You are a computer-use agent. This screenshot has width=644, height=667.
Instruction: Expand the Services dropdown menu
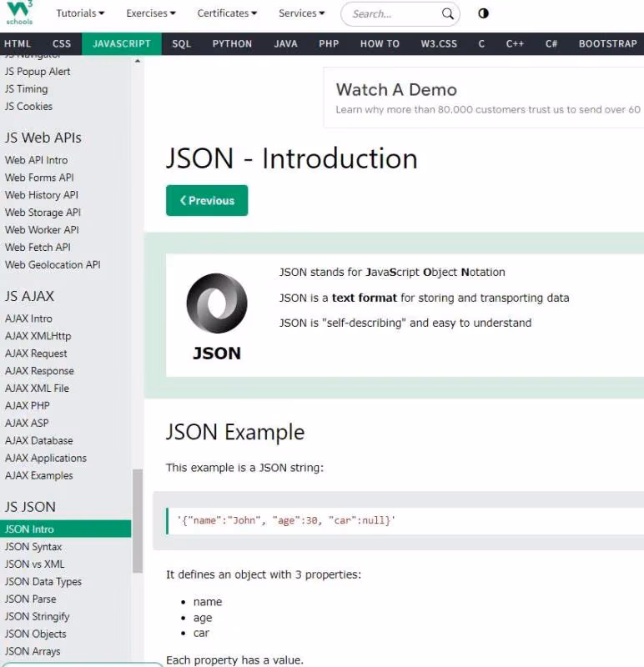[x=301, y=13]
